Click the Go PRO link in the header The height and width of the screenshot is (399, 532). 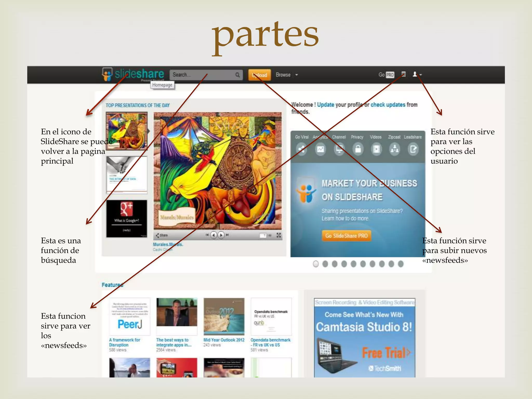pyautogui.click(x=386, y=75)
